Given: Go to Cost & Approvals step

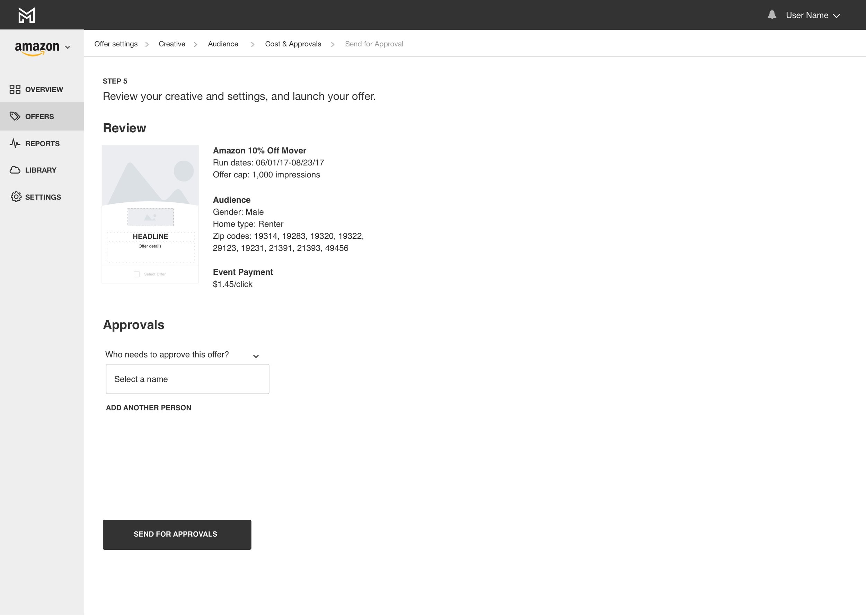Looking at the screenshot, I should point(293,44).
